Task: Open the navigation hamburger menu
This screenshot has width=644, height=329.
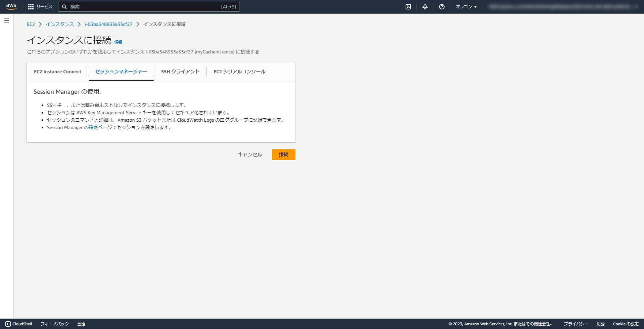Action: pyautogui.click(x=6, y=20)
